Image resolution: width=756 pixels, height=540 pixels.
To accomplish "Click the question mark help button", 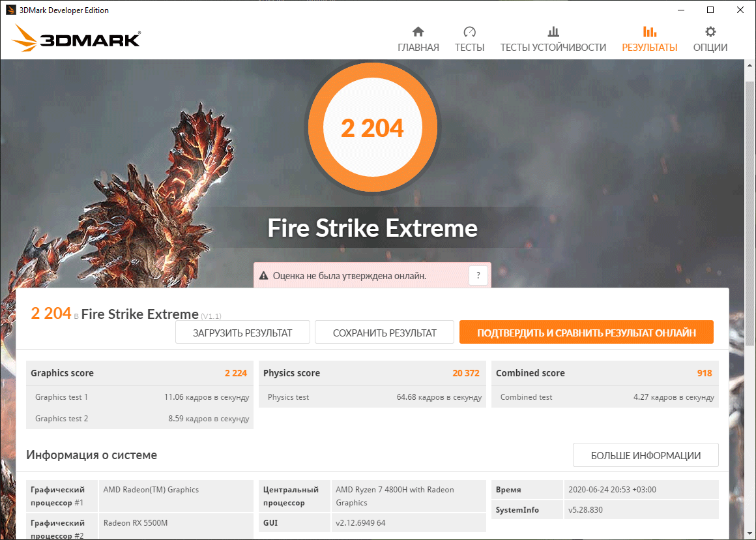I will pos(478,276).
